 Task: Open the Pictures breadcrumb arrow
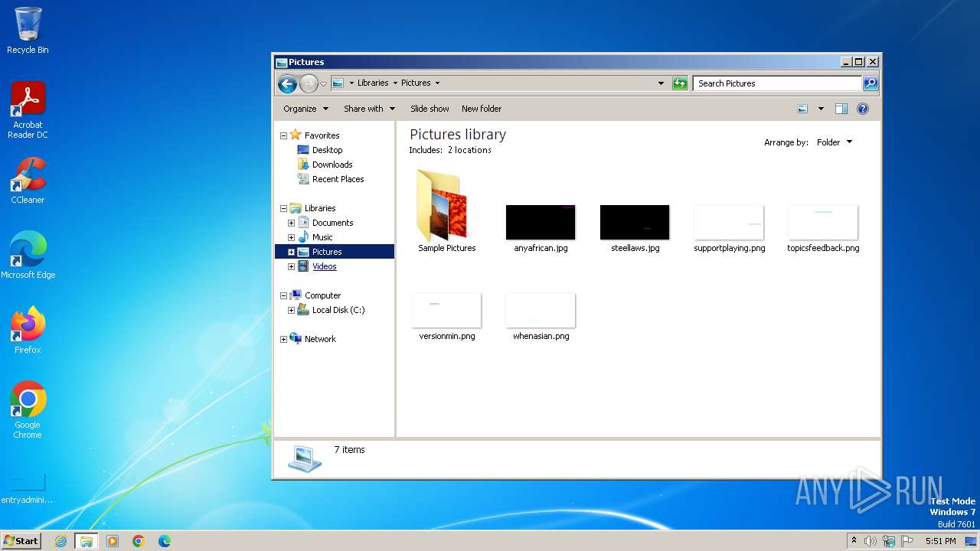437,83
